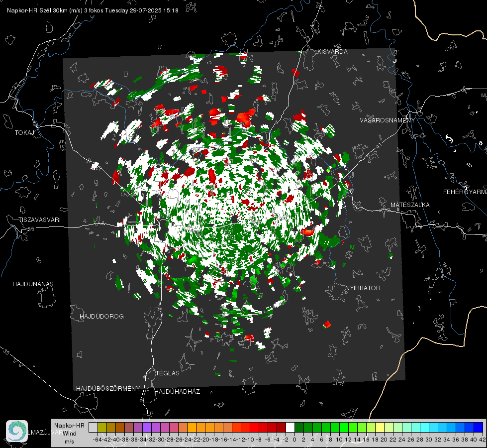Click the swirl logo icon bottom-left

(17, 431)
